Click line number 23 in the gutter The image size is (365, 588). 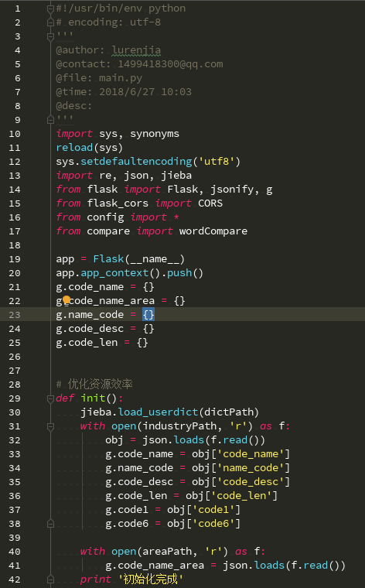[x=15, y=315]
